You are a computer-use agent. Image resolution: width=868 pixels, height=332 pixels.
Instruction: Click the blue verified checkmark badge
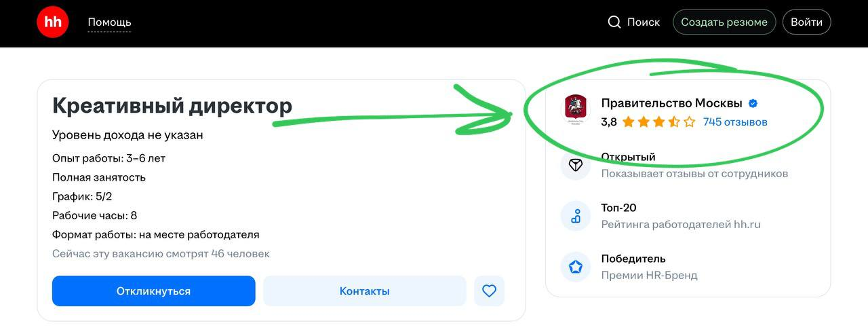(x=753, y=103)
